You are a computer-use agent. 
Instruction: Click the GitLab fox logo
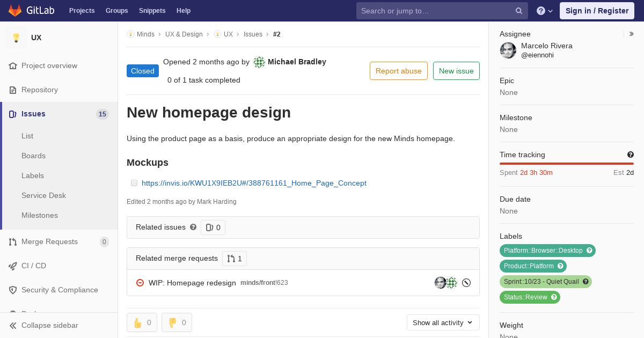pos(15,10)
